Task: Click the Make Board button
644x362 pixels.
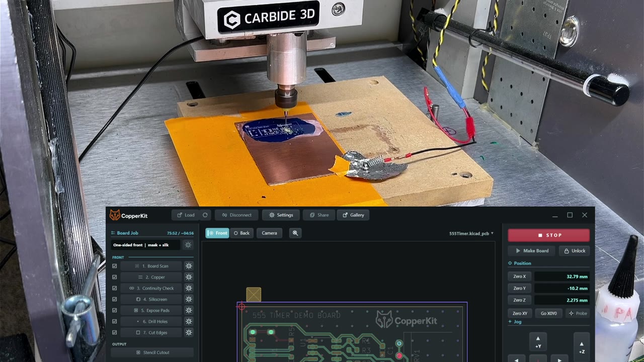Action: click(532, 250)
